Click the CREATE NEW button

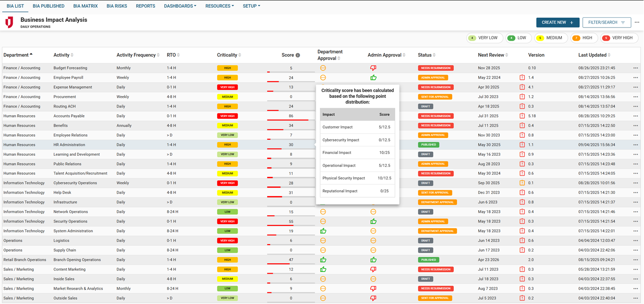tap(558, 22)
